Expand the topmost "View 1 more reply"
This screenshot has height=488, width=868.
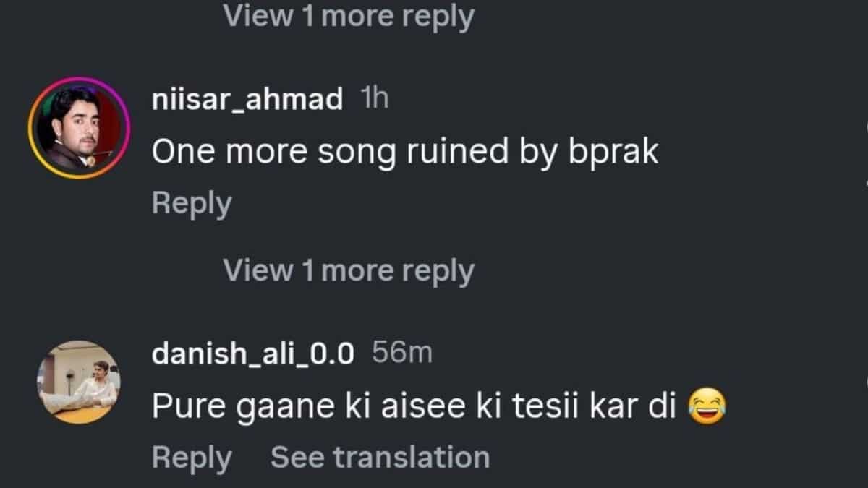click(x=348, y=16)
